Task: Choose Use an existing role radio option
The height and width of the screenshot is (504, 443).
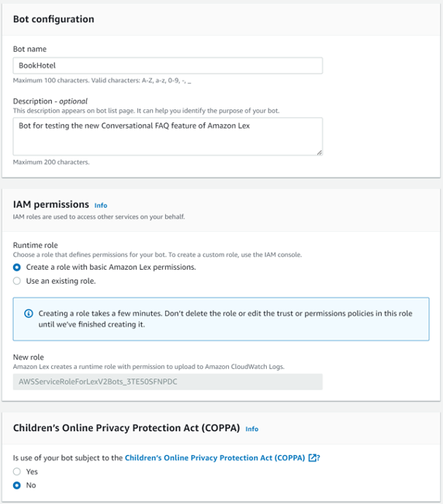Action: 17,281
